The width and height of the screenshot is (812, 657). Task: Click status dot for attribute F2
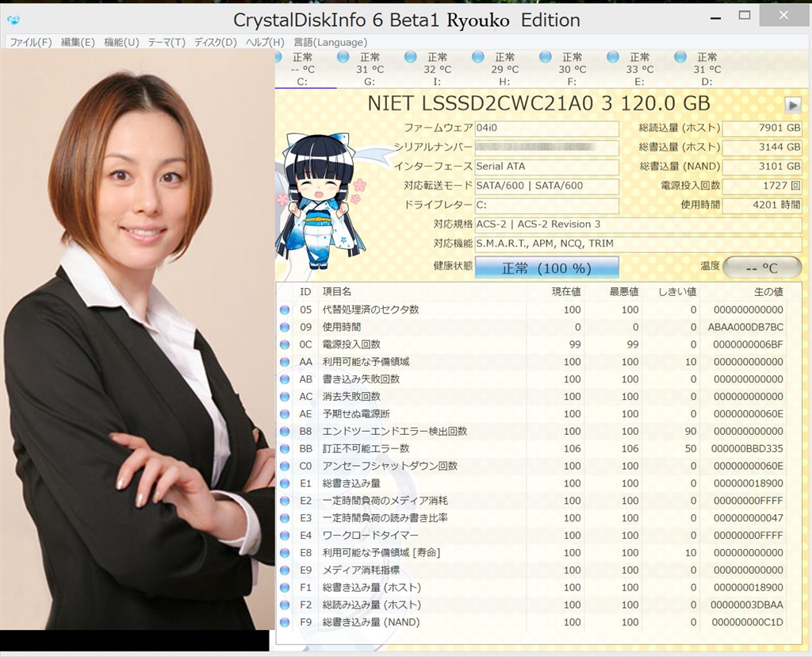tap(285, 605)
